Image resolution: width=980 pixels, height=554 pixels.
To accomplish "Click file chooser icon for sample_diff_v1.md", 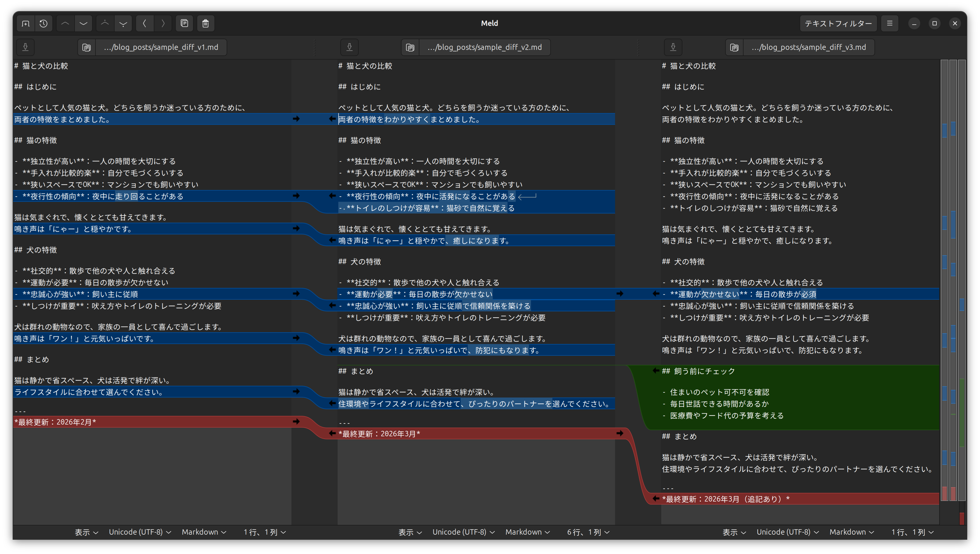I will pyautogui.click(x=87, y=47).
